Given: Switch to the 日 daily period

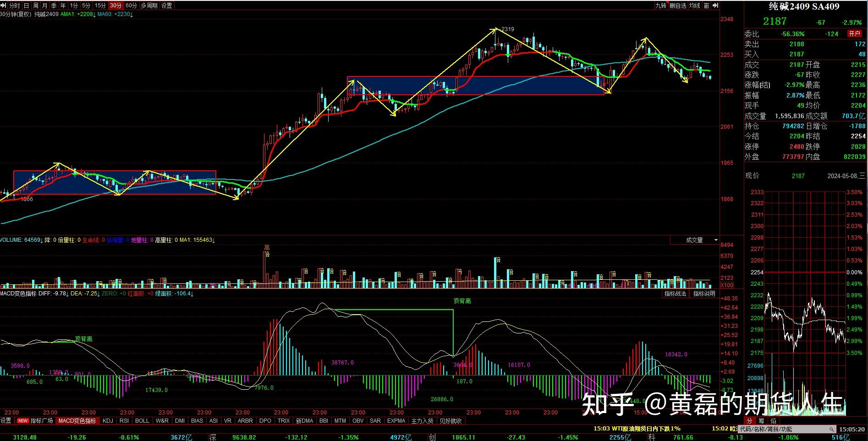Looking at the screenshot, I should 26,5.
